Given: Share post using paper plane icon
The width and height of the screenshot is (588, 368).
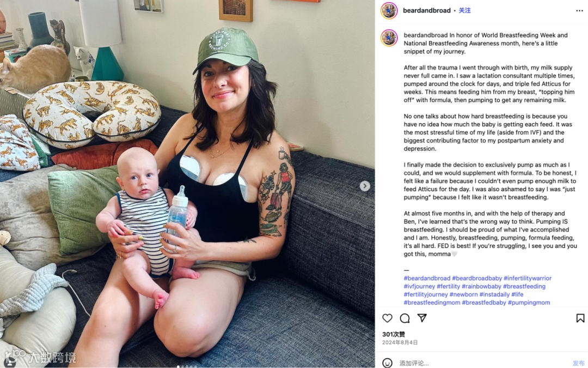Looking at the screenshot, I should pyautogui.click(x=422, y=318).
